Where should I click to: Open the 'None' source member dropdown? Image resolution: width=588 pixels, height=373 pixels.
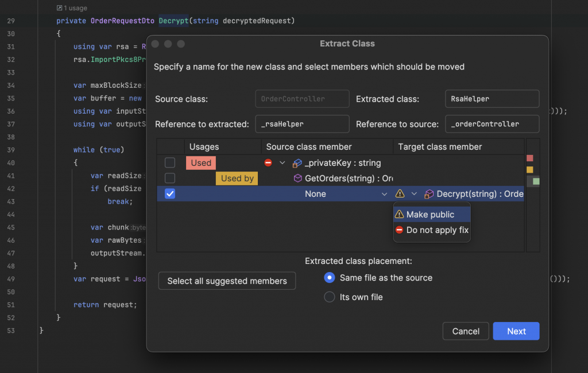click(x=384, y=194)
